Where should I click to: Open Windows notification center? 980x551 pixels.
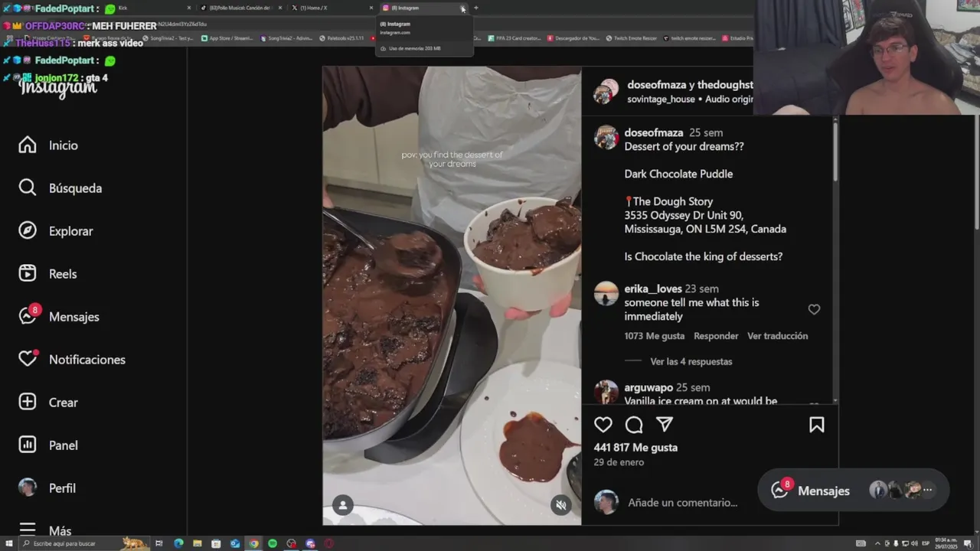click(x=968, y=543)
